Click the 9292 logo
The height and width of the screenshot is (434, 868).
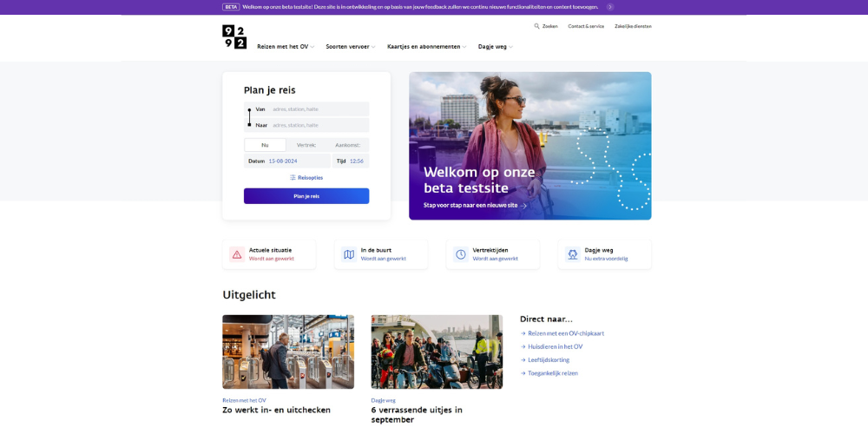[234, 36]
